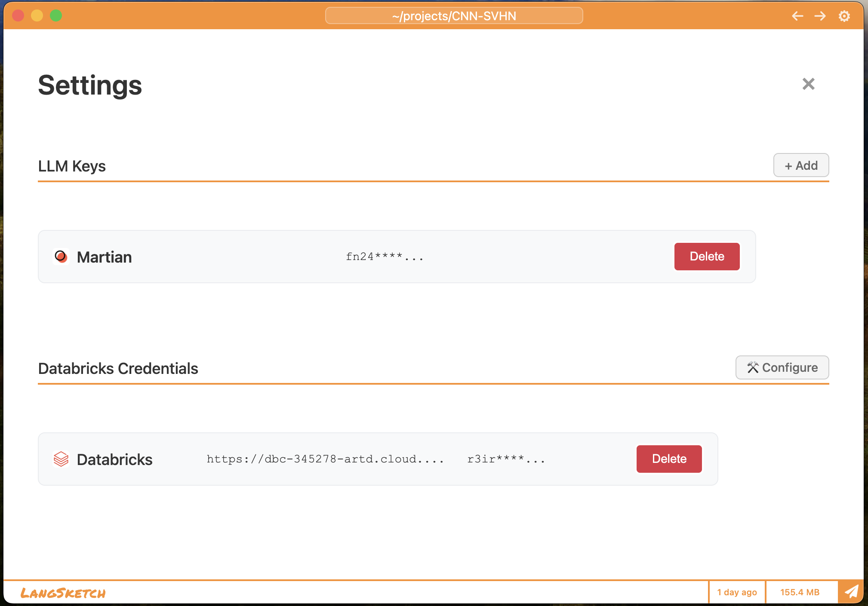Screen dimensions: 868x606
Task: Delete the Martian LLM key
Action: point(707,257)
